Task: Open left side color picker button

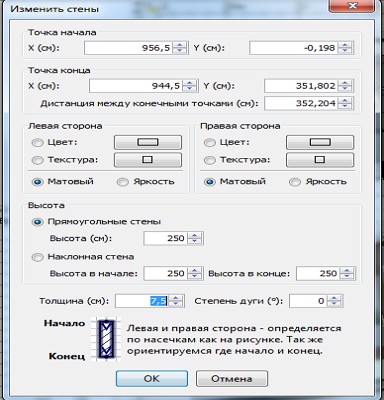Action: pyautogui.click(x=148, y=142)
